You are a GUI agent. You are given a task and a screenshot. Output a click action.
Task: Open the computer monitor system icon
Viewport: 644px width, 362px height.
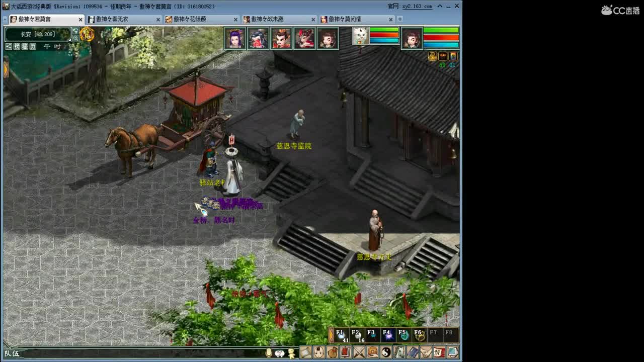click(x=453, y=352)
